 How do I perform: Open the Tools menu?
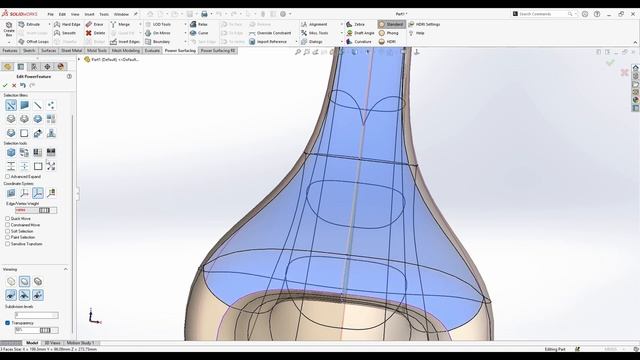[x=104, y=14]
